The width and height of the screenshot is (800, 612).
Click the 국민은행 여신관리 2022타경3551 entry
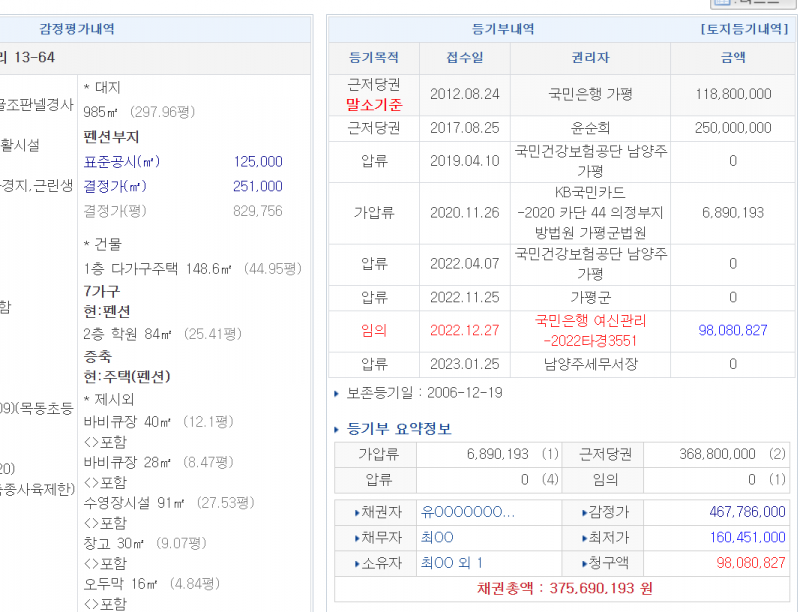coord(590,330)
